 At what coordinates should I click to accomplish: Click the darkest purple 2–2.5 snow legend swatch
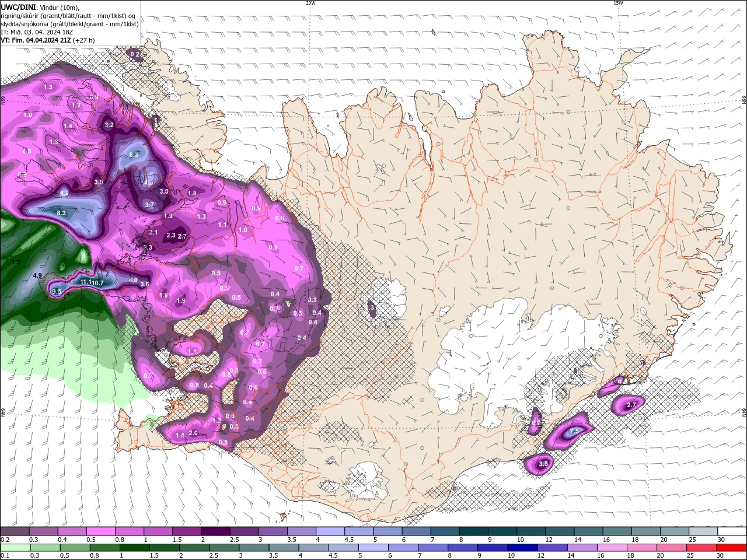pos(215,531)
